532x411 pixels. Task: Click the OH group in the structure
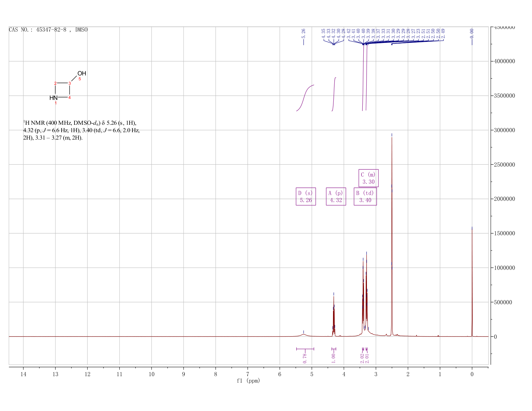coord(82,73)
